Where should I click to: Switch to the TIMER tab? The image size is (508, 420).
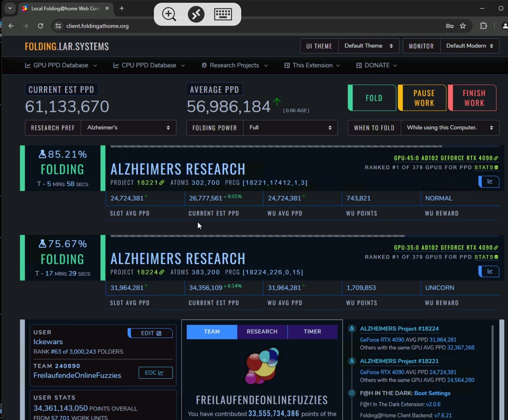coord(313,332)
